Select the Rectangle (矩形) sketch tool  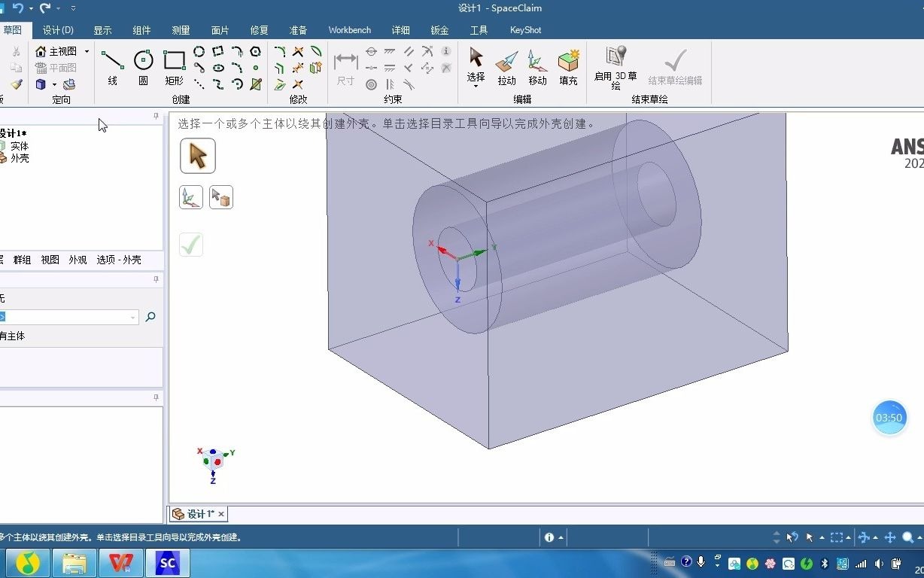coord(174,67)
